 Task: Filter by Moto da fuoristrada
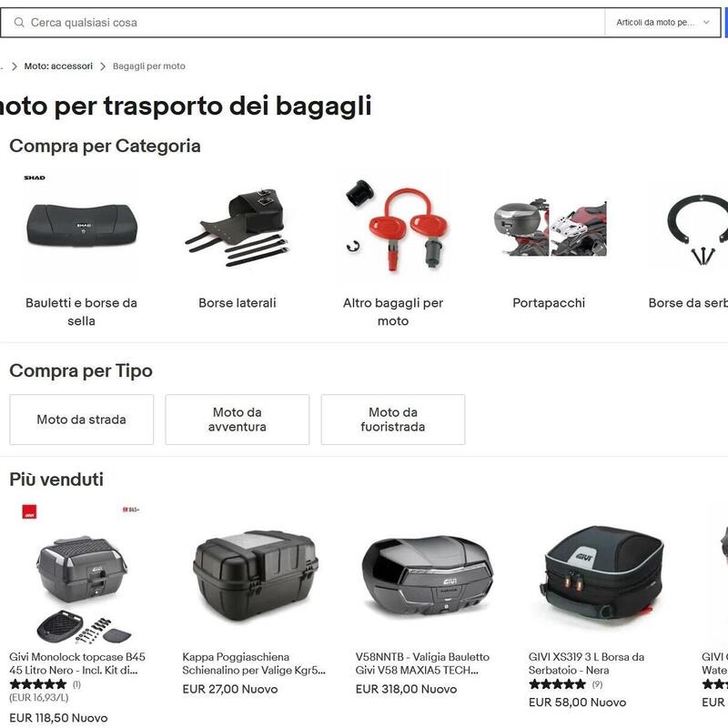point(393,420)
